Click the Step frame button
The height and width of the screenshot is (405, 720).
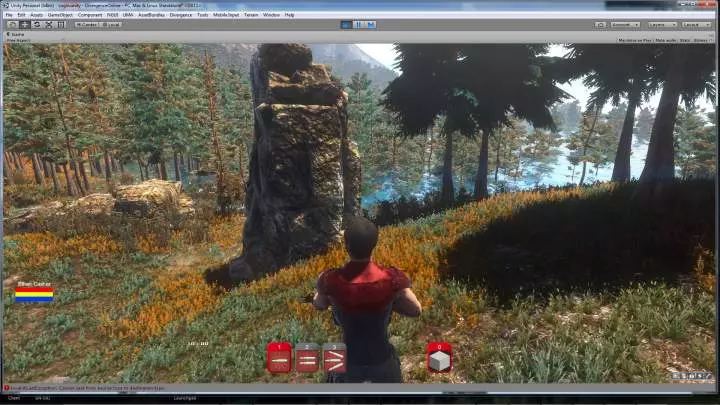(371, 25)
